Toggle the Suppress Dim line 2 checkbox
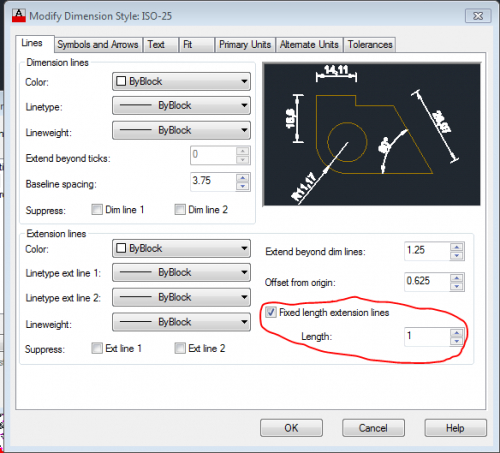The width and height of the screenshot is (500, 453). coord(180,209)
